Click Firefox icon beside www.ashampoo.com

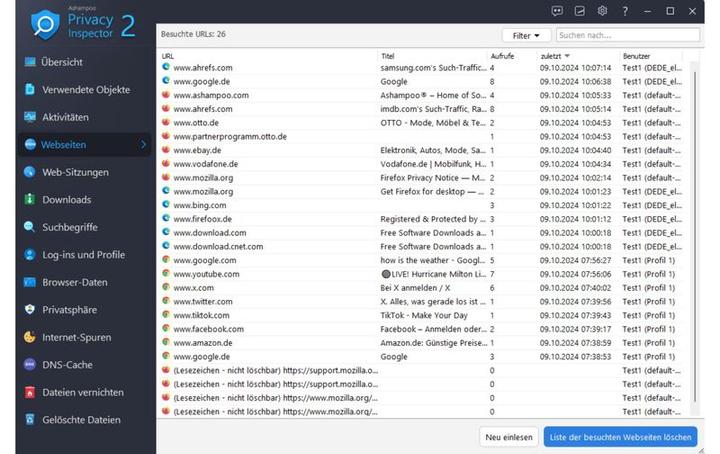(166, 95)
